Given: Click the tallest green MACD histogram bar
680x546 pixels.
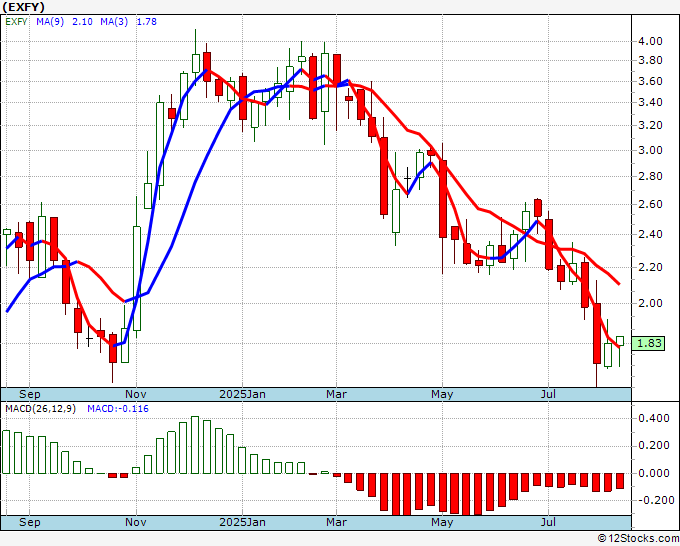Looking at the screenshot, I should tap(195, 445).
